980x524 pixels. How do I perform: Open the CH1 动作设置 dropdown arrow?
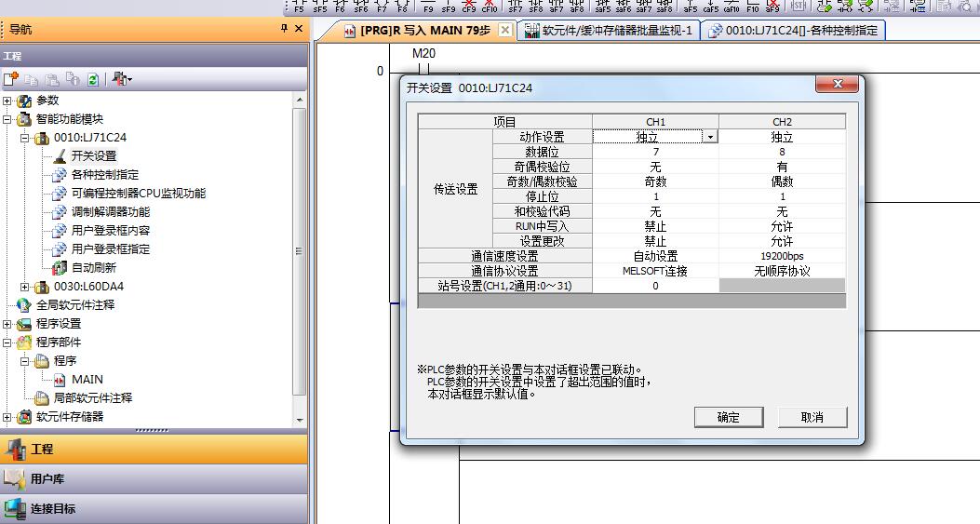tap(710, 137)
